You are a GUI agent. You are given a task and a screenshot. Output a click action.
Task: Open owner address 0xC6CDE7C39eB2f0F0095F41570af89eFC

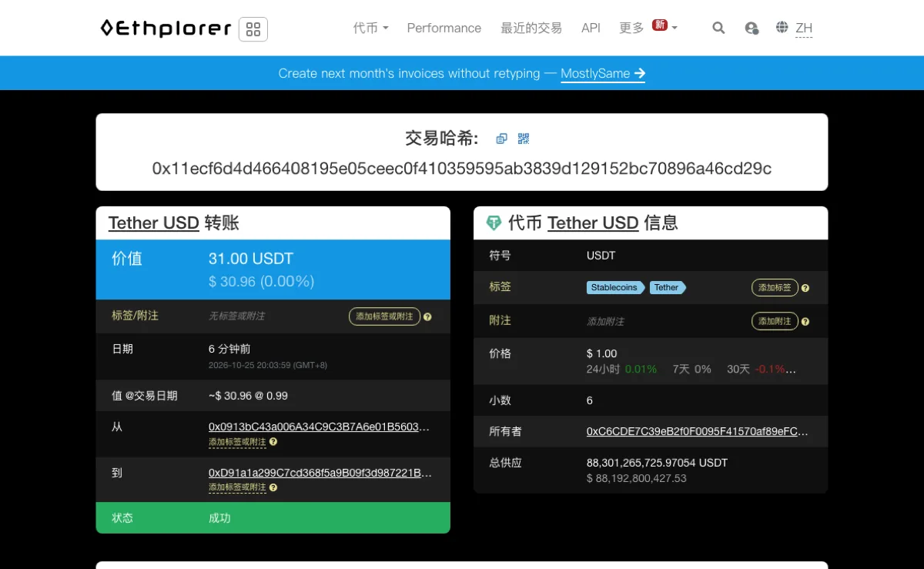coord(698,432)
